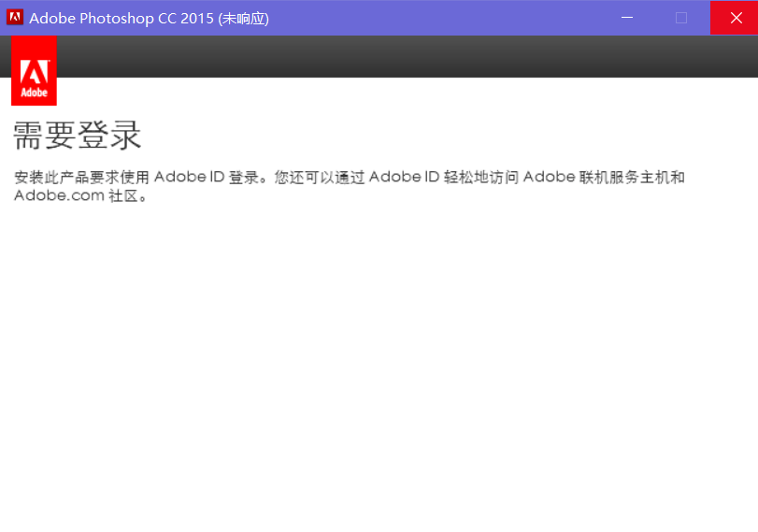Click the 需要登录 heading
Image resolution: width=758 pixels, height=532 pixels.
pos(77,136)
